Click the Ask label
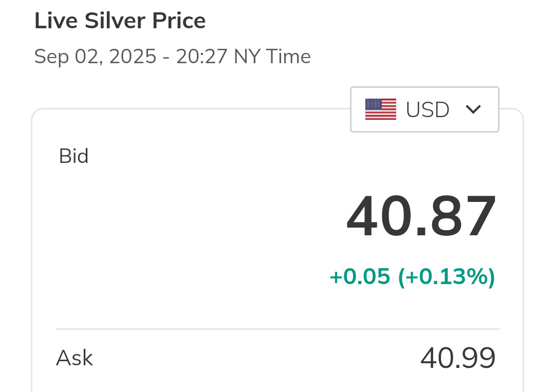This screenshot has width=555, height=392. click(74, 358)
